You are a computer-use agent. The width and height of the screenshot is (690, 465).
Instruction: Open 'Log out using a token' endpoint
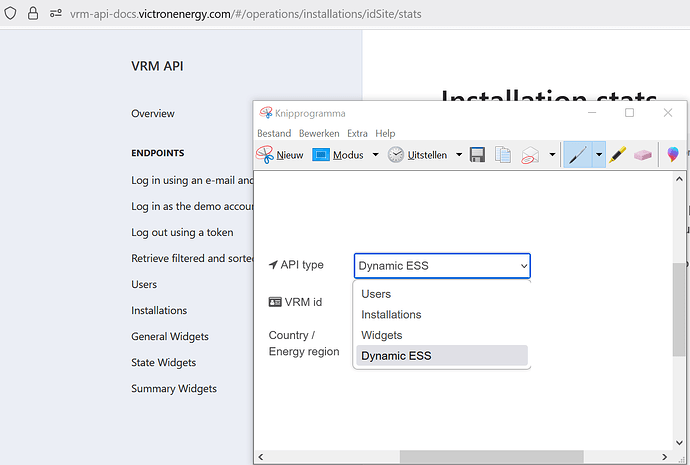(182, 232)
